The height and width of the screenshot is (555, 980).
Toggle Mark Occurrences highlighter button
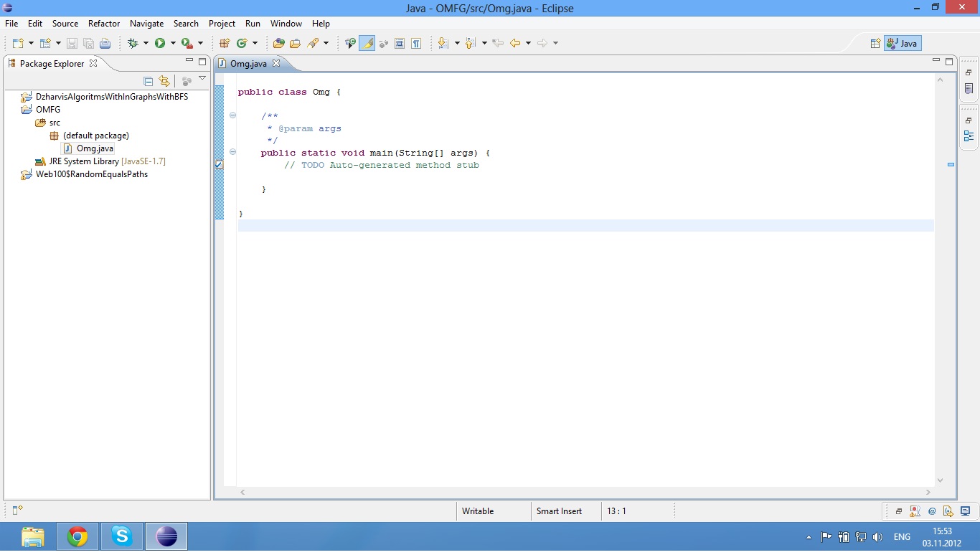[x=367, y=43]
